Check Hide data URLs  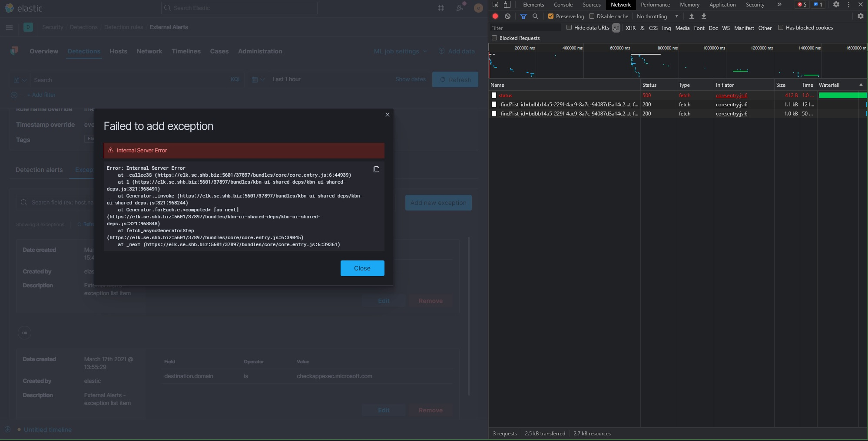coord(570,27)
